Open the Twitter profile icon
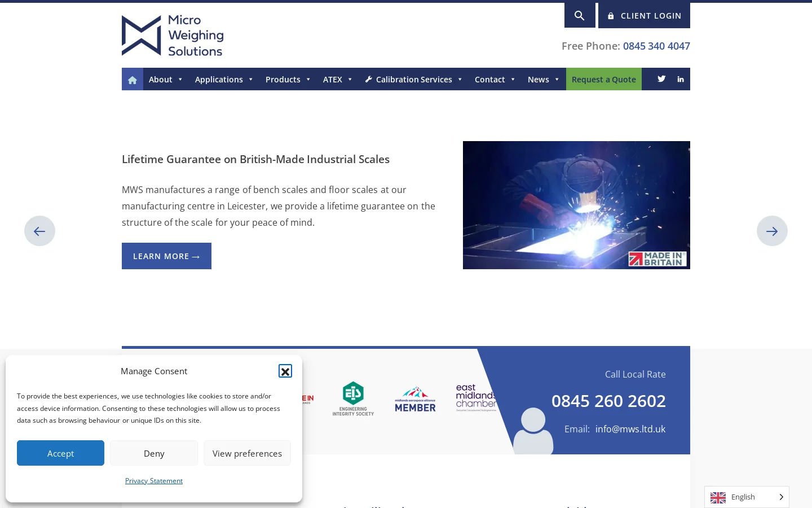Screen dimensions: 812x508 click(661, 79)
